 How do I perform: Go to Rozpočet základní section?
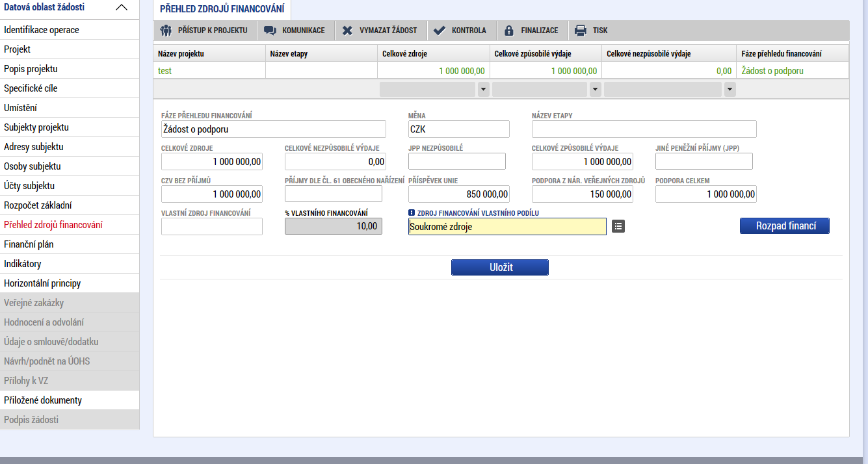point(70,205)
